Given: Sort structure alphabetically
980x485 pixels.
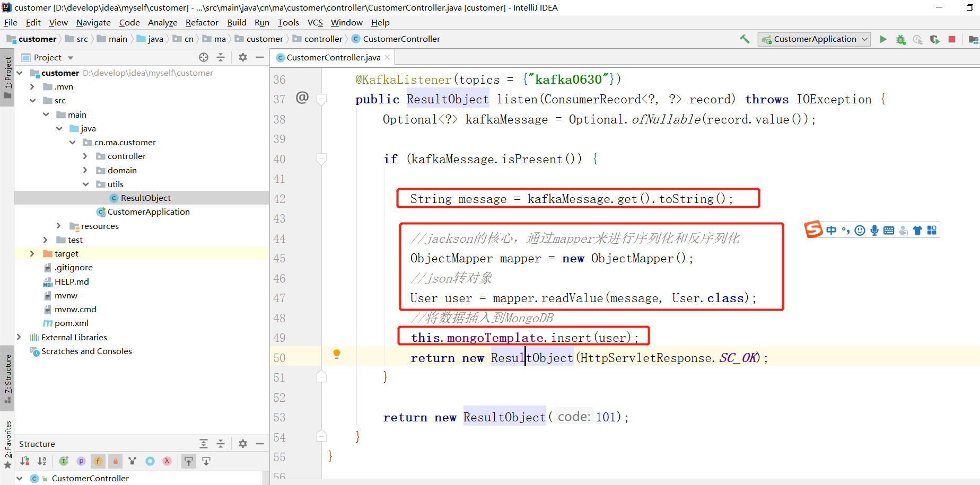Looking at the screenshot, I should pyautogui.click(x=42, y=461).
